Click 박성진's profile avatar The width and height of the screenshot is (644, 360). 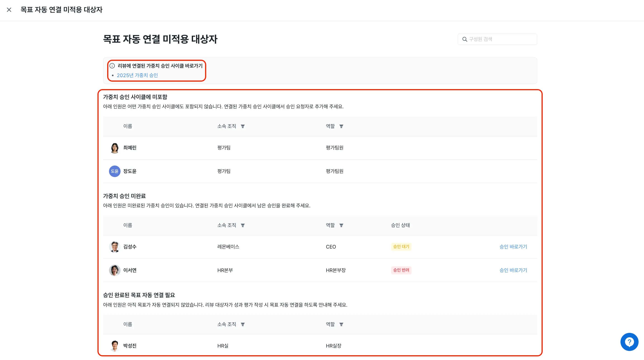coord(114,346)
